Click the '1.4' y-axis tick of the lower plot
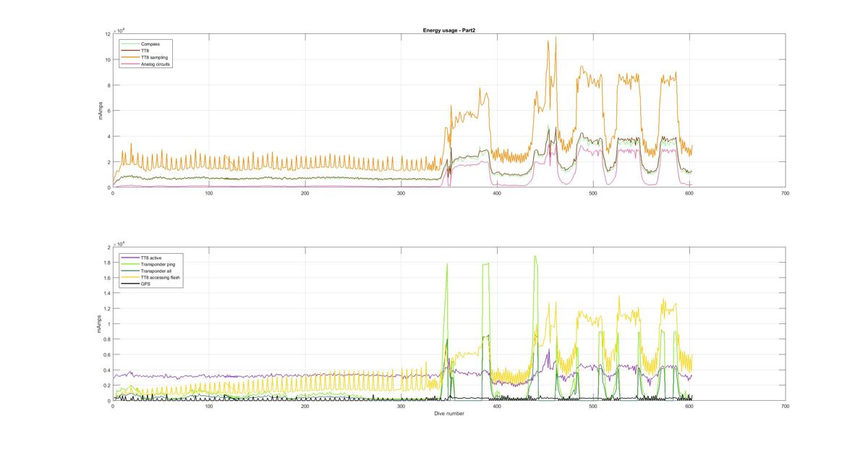 click(x=108, y=293)
